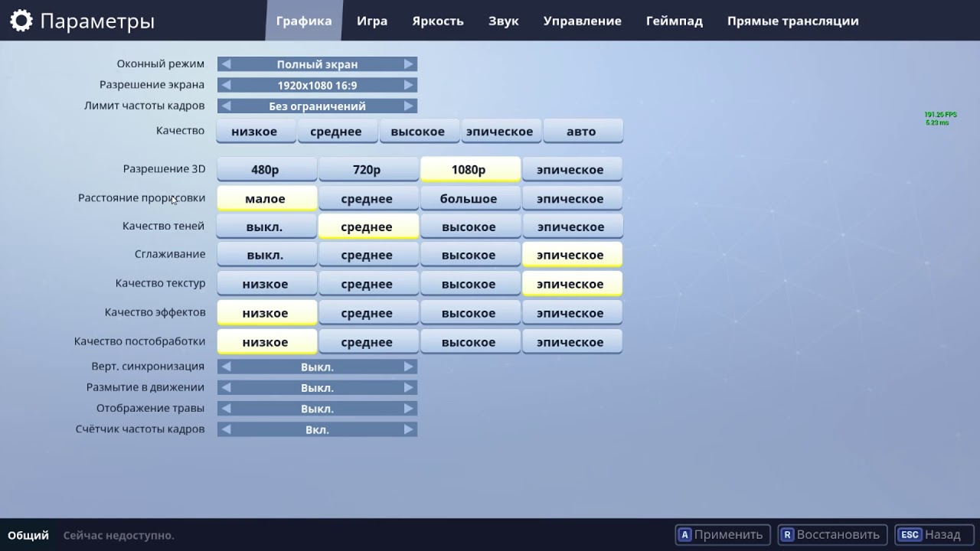Screen dimensions: 980x551
Task: Select 480p for Разрешение 3D
Action: tap(266, 169)
